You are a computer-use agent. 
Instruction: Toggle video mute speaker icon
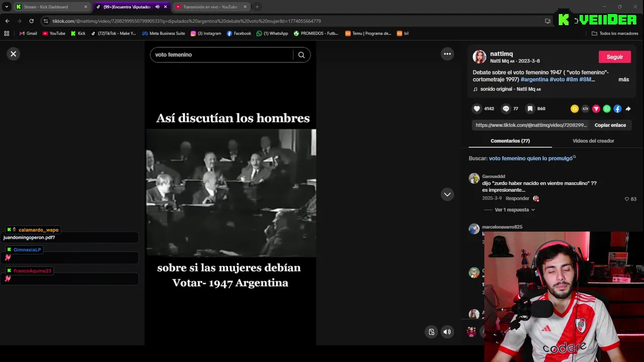coord(447,332)
